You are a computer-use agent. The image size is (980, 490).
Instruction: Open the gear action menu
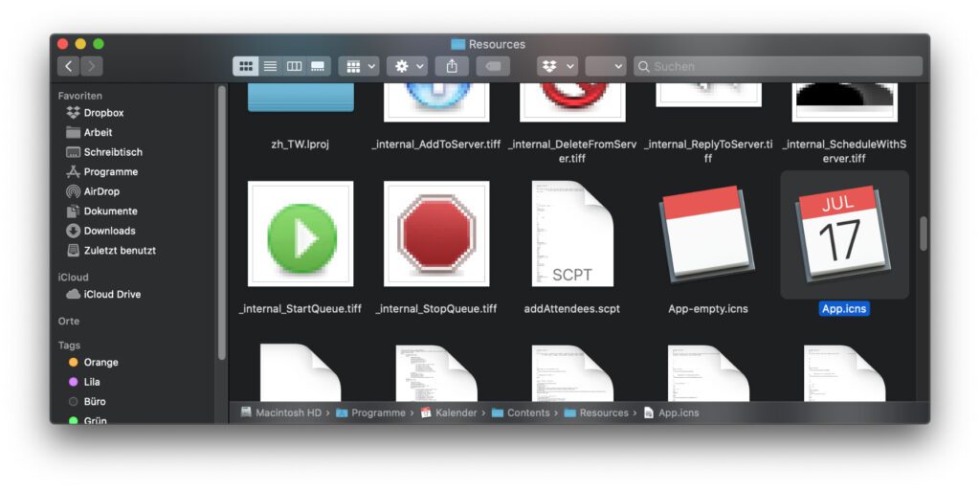coord(407,66)
